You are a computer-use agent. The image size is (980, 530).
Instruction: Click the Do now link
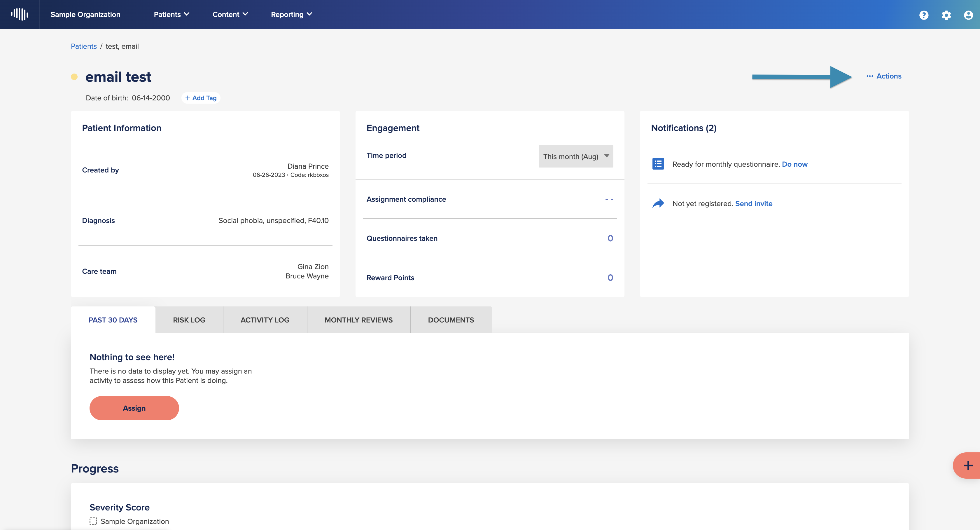pyautogui.click(x=794, y=164)
